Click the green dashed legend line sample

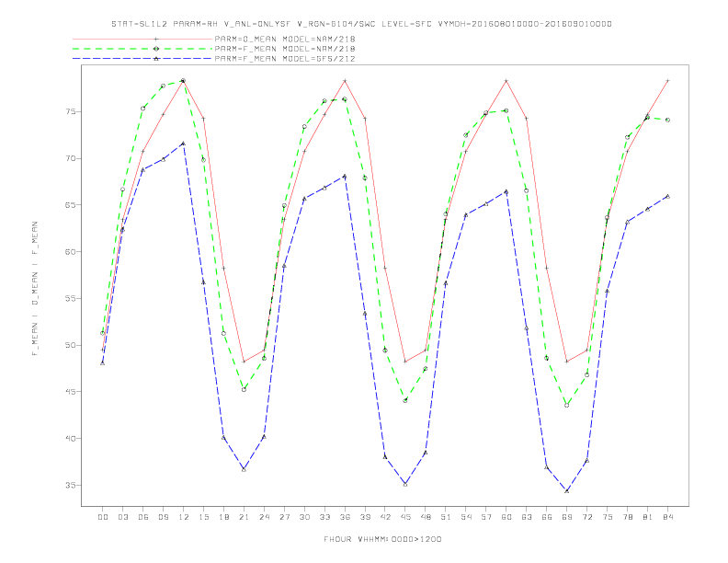(x=142, y=49)
